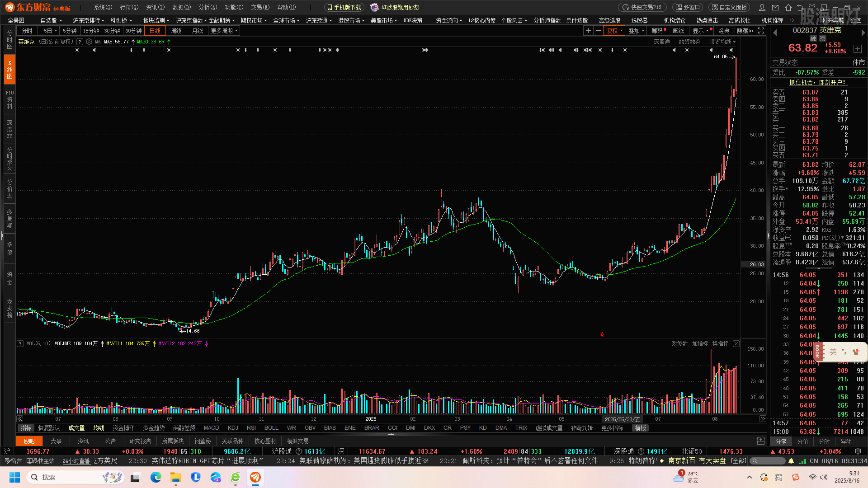Viewport: 868px width, 488px height.
Task: Open search magnifier in status bar
Action: pyautogui.click(x=754, y=461)
